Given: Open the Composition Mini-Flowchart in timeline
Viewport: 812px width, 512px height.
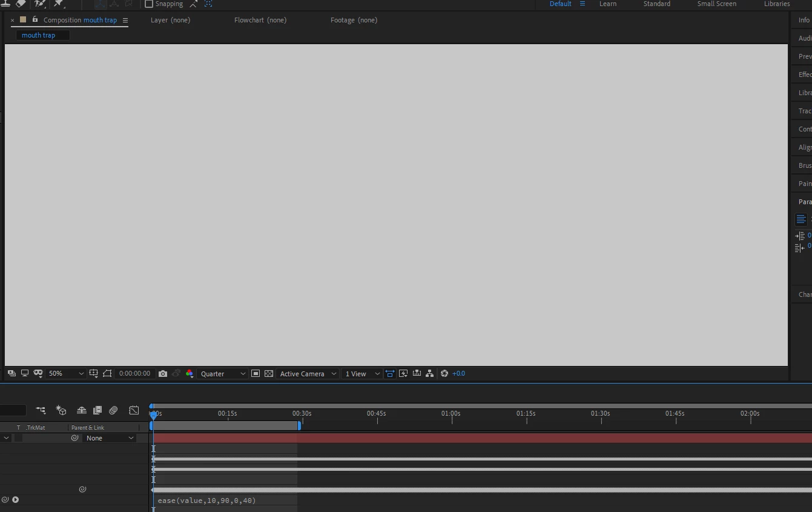Looking at the screenshot, I should [41, 410].
